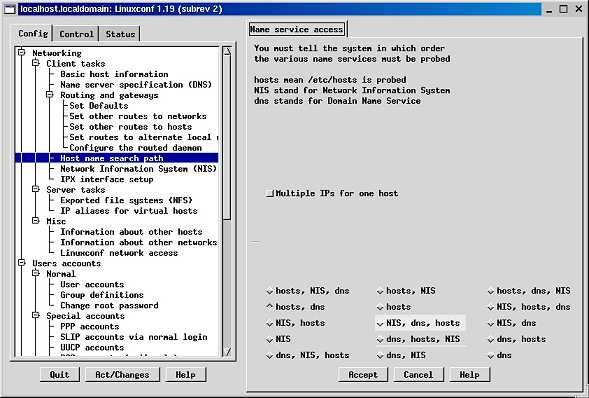Collapse the Server tasks node
The image size is (589, 398).
[x=36, y=190]
